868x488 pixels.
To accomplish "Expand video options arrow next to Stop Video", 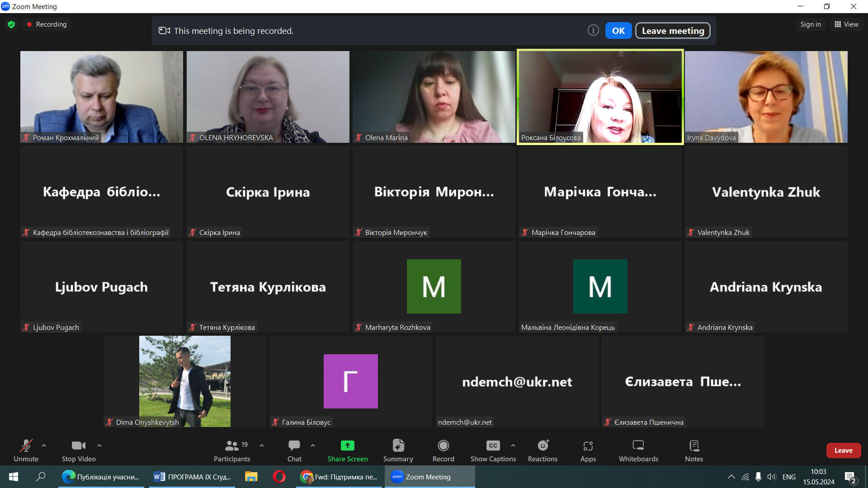I will click(99, 446).
